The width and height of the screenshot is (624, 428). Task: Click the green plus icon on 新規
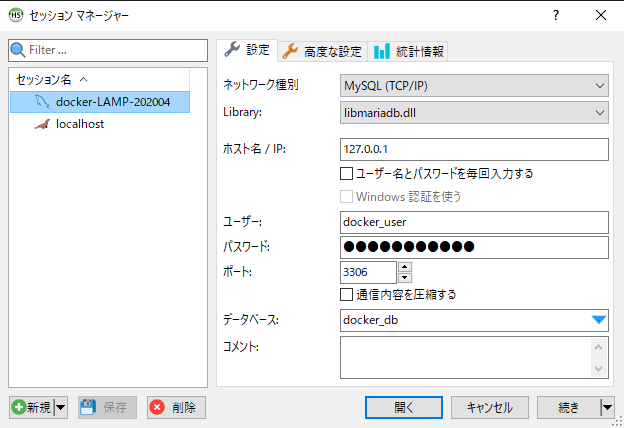point(19,407)
